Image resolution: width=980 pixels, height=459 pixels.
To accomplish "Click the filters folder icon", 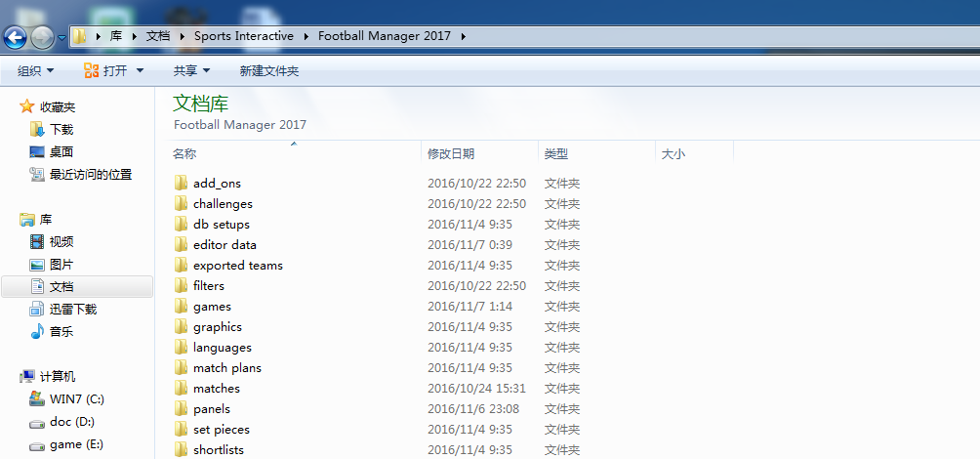I will (x=182, y=285).
